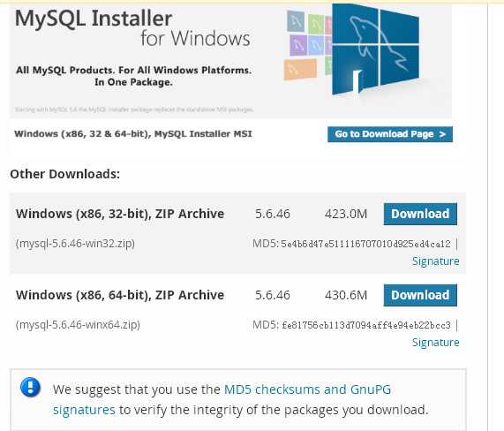Image resolution: width=504 pixels, height=431 pixels.
Task: Click the blue exclamation info icon
Action: pyautogui.click(x=30, y=387)
